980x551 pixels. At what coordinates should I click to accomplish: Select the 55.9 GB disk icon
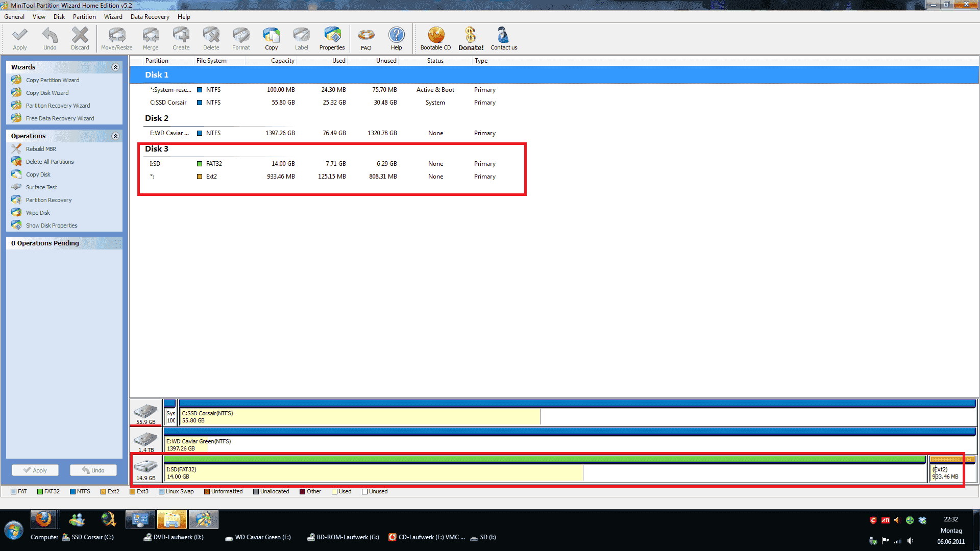[146, 413]
